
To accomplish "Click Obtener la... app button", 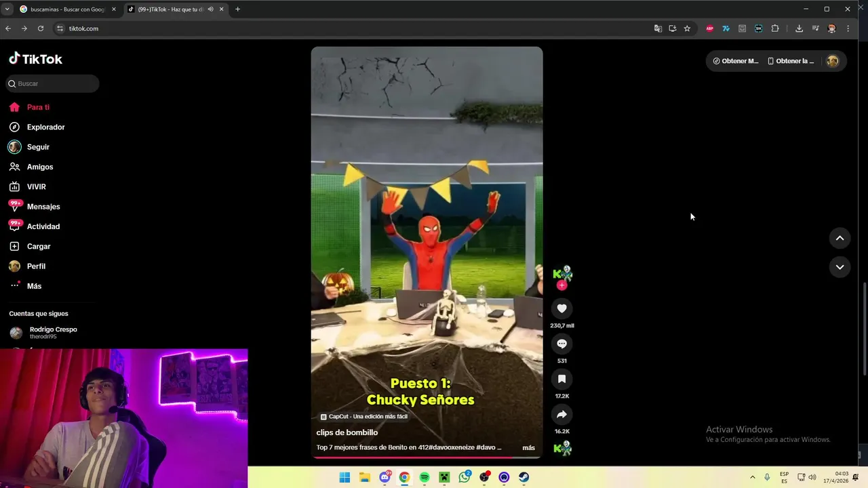I will point(791,61).
